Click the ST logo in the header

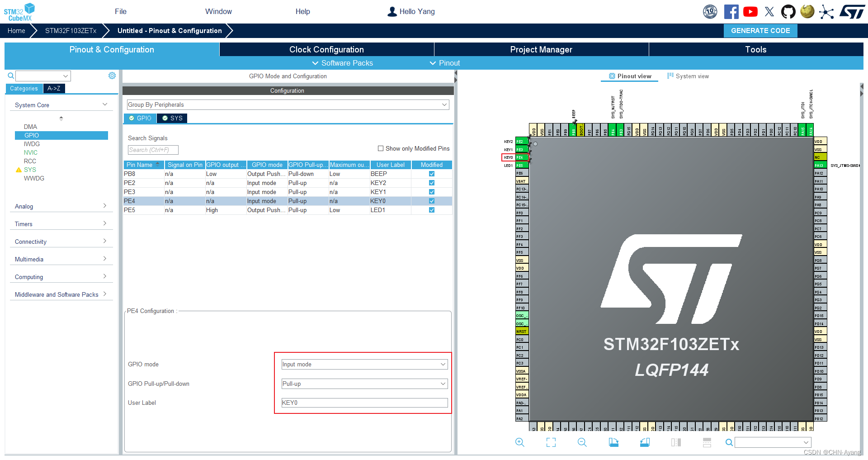click(852, 12)
